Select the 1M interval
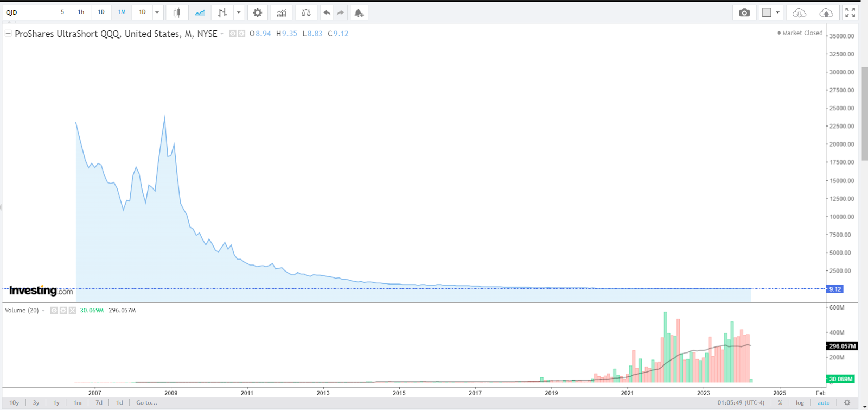This screenshot has height=410, width=868. (122, 12)
